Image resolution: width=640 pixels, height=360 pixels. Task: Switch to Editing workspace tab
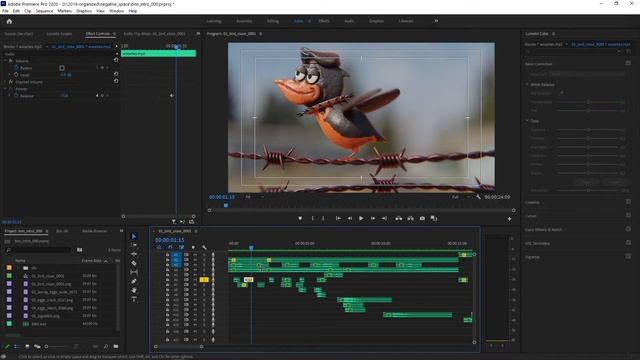tap(273, 21)
